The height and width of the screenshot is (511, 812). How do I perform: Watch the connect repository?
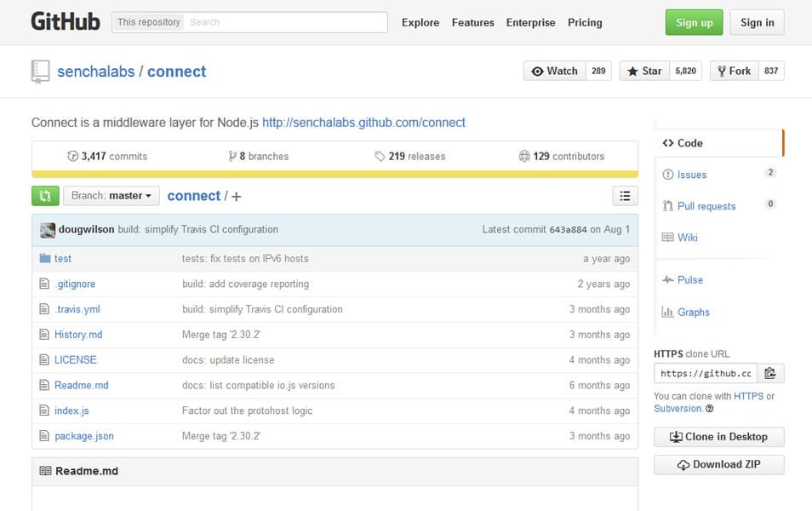pos(554,72)
